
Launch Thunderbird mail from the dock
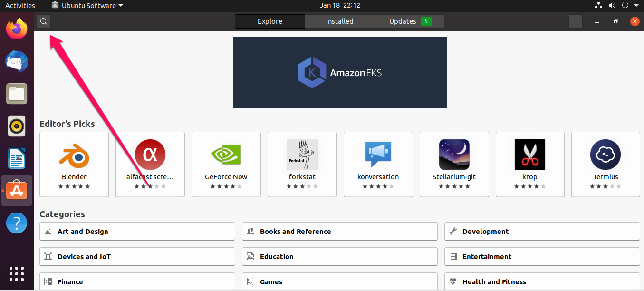(17, 62)
